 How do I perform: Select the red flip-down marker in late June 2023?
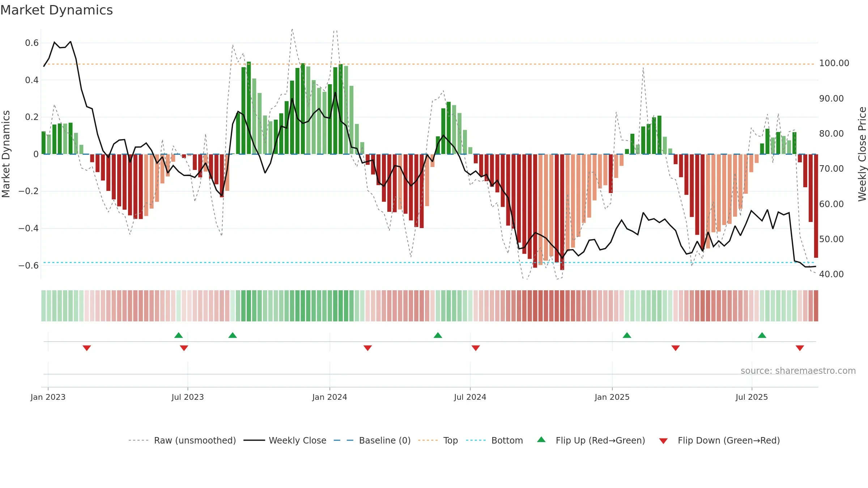point(184,348)
